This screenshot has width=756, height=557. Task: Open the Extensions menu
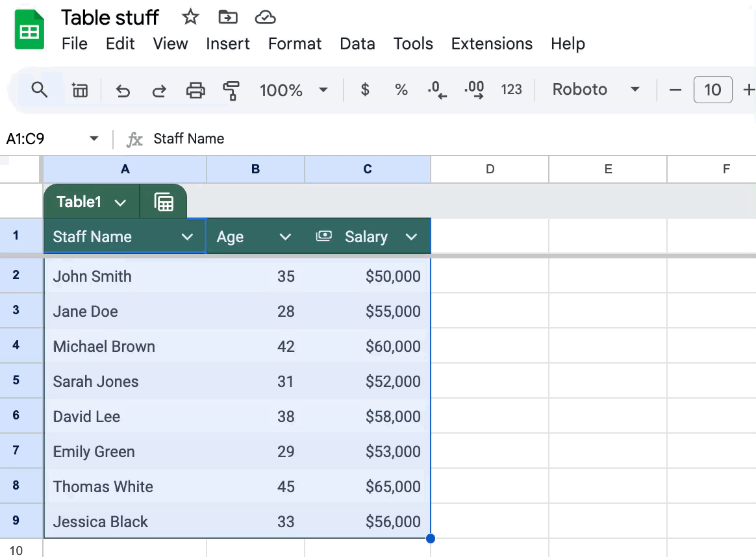click(492, 43)
